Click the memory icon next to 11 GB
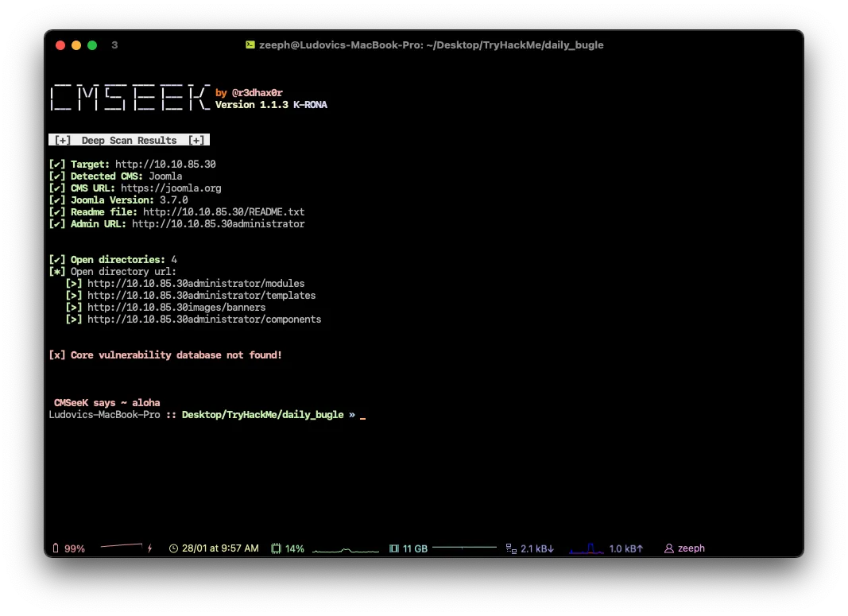The image size is (848, 616). [x=394, y=548]
